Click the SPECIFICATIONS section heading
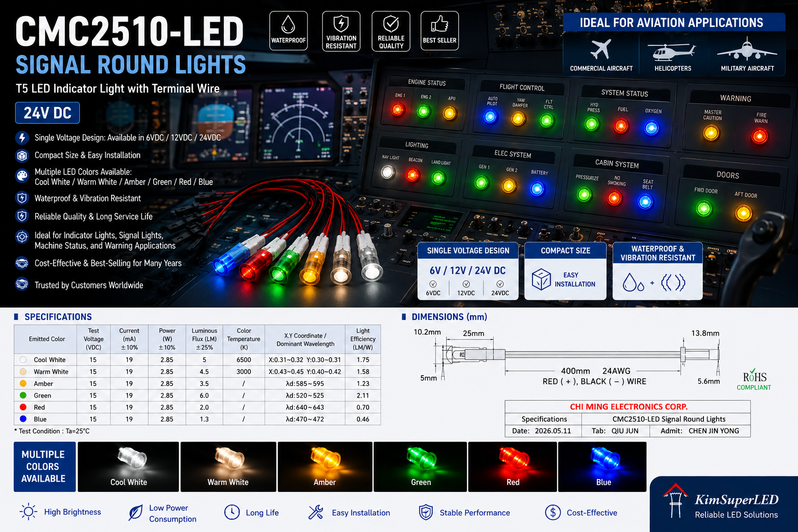The height and width of the screenshot is (532, 798). (x=58, y=317)
